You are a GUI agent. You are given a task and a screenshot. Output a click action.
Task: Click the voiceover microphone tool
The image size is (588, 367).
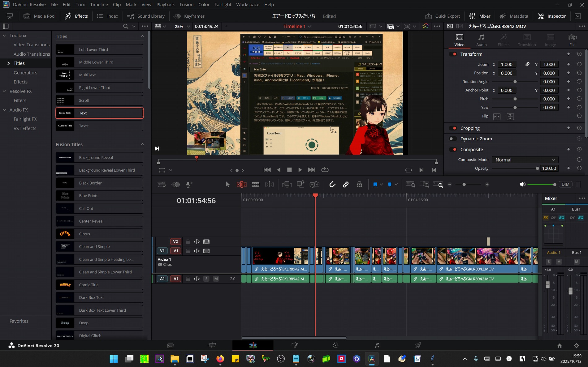pos(189,185)
